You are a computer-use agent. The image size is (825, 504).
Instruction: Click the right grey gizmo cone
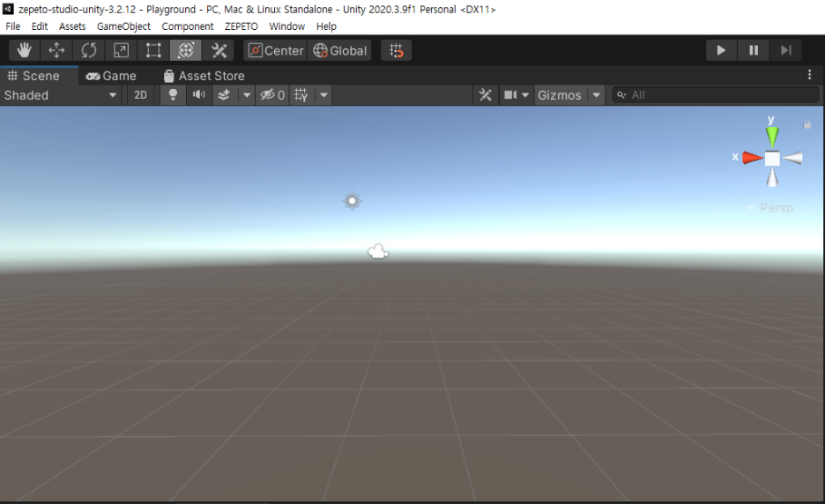click(x=792, y=158)
